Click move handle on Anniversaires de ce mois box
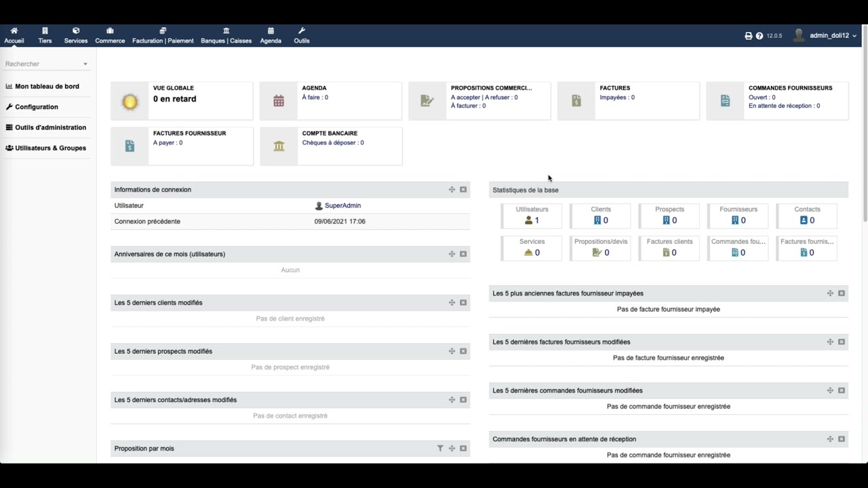The height and width of the screenshot is (488, 868). [x=452, y=254]
